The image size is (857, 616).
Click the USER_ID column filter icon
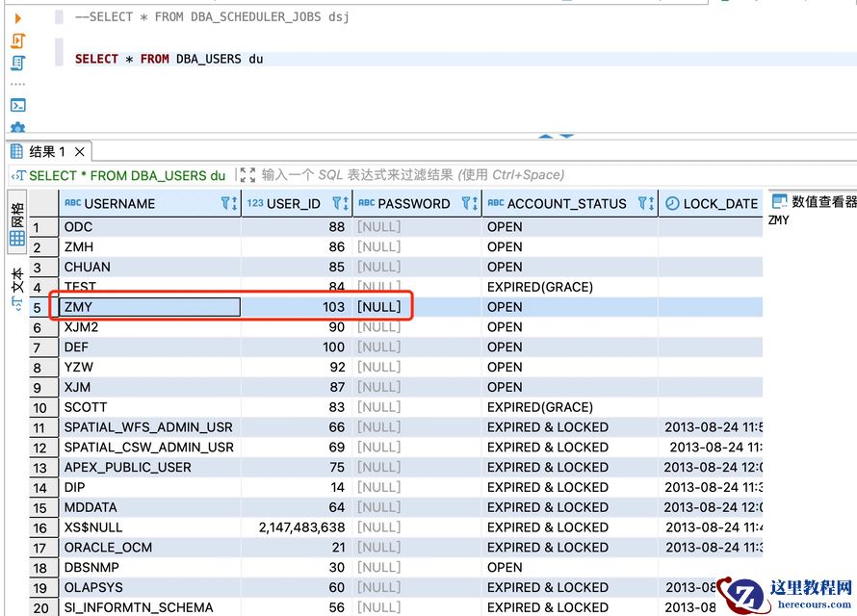[x=336, y=203]
